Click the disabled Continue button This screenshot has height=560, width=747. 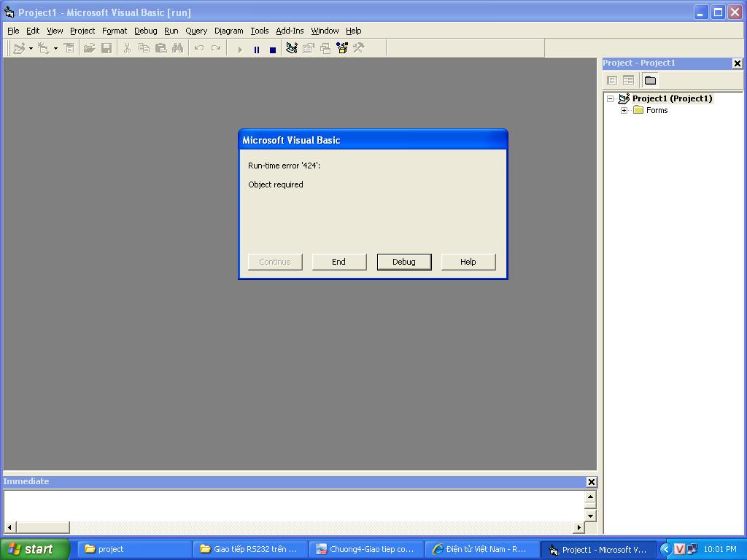point(275,262)
